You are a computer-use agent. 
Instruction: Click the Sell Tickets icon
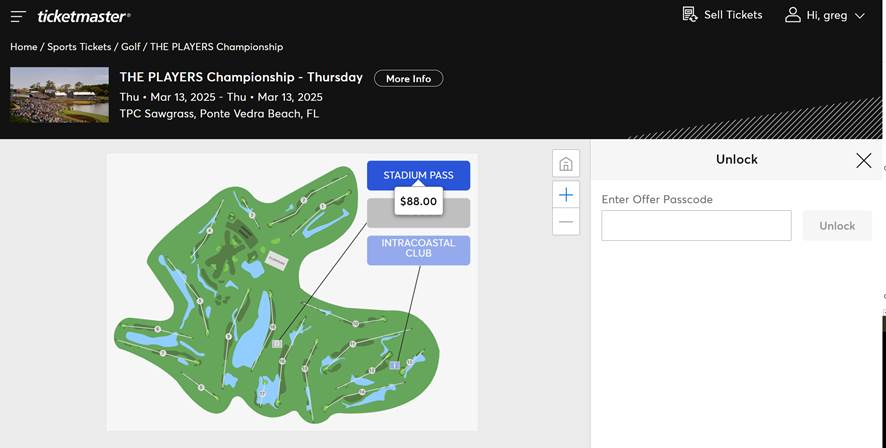click(x=689, y=15)
